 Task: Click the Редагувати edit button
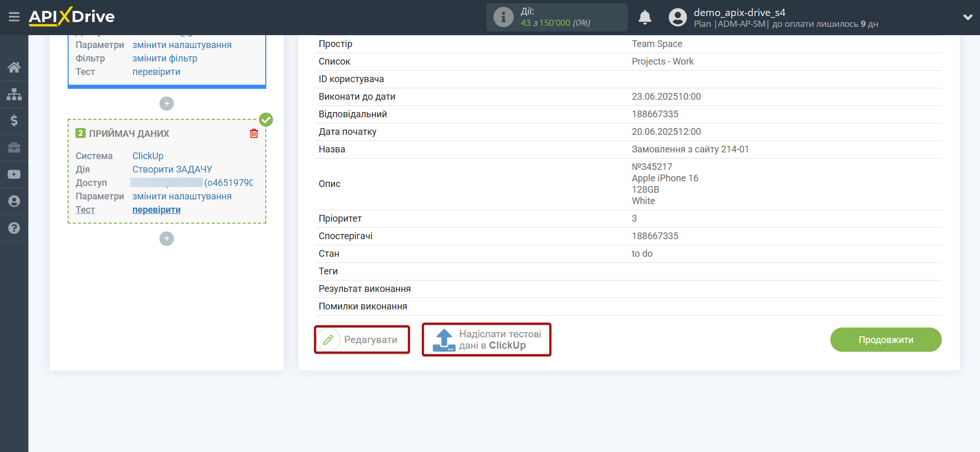click(362, 340)
